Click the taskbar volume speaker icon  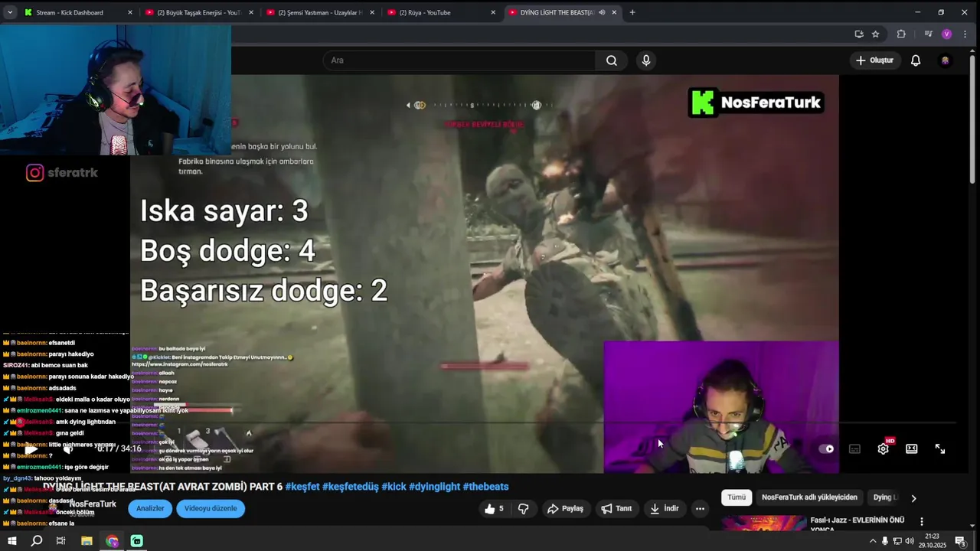tap(910, 542)
